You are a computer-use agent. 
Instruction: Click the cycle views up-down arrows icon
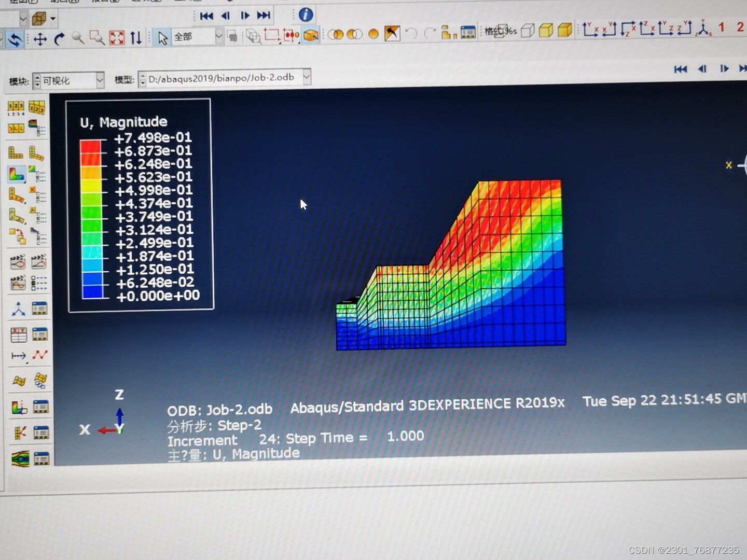click(x=136, y=37)
